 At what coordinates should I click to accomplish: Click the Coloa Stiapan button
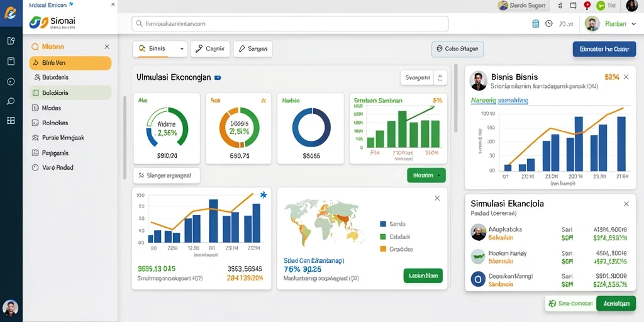point(458,49)
